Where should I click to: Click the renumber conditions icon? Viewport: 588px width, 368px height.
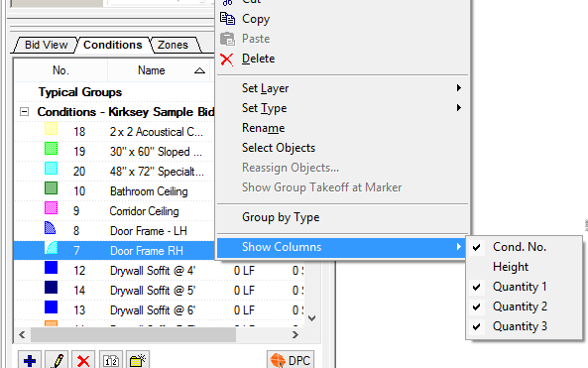[x=111, y=360]
